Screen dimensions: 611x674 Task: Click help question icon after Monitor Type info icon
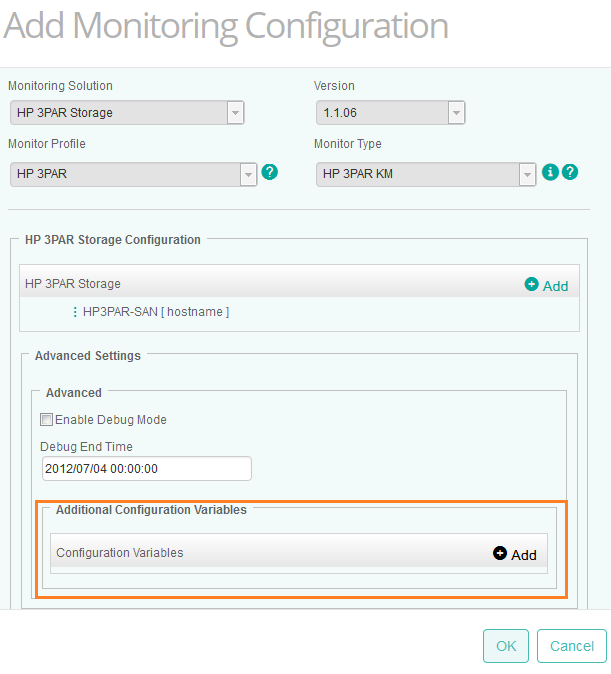click(x=570, y=172)
